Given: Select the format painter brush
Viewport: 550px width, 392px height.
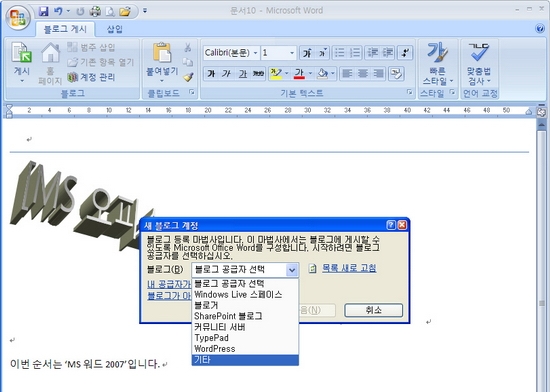Looking at the screenshot, I should tap(189, 77).
